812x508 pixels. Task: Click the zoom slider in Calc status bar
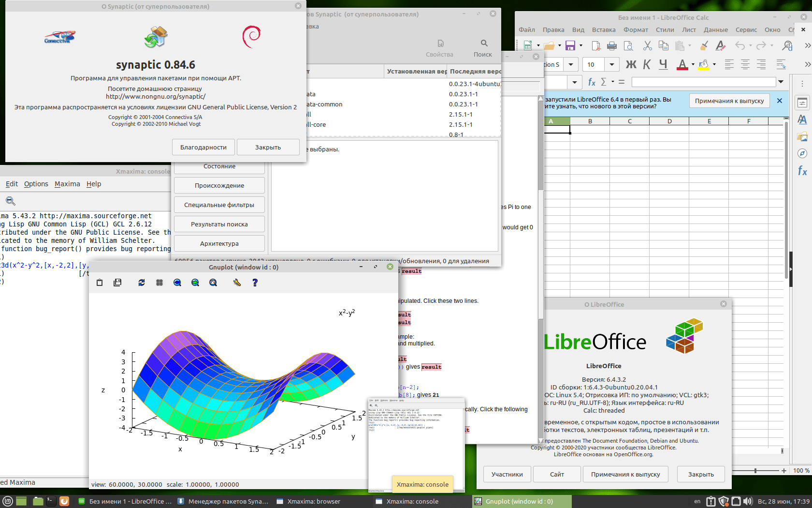755,470
